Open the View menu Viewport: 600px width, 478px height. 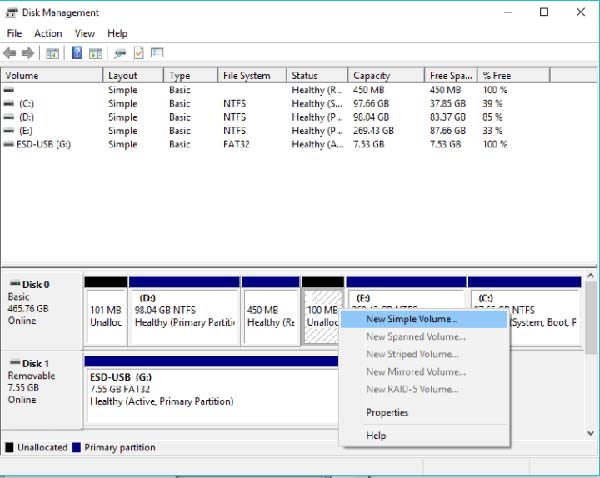pos(85,33)
